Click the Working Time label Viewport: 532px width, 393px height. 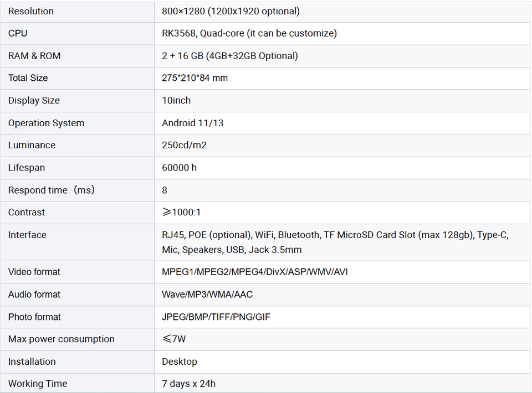[x=38, y=384]
